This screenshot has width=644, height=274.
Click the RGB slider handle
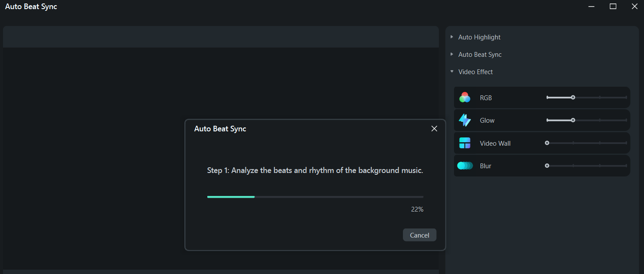click(x=573, y=98)
